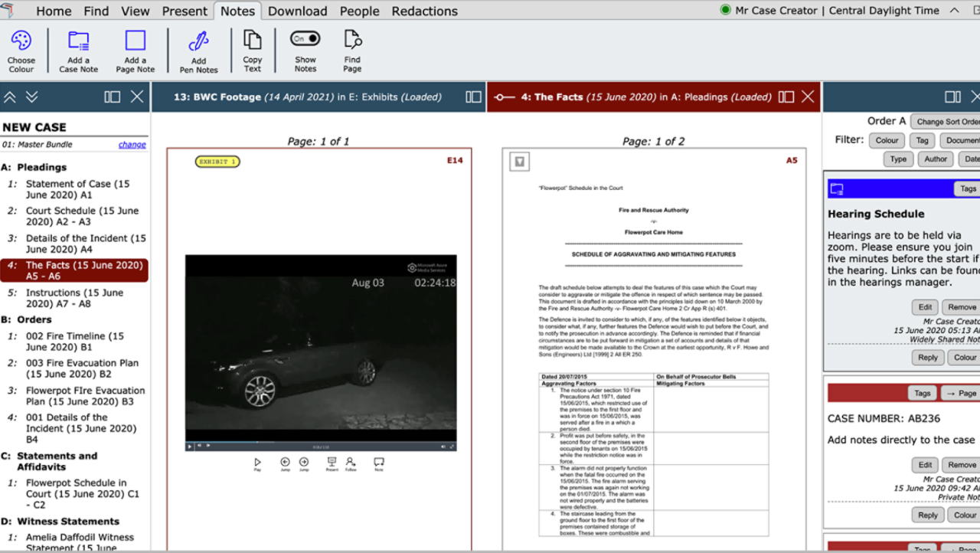Click the Add a Case Note icon
980x553 pixels.
coord(78,41)
